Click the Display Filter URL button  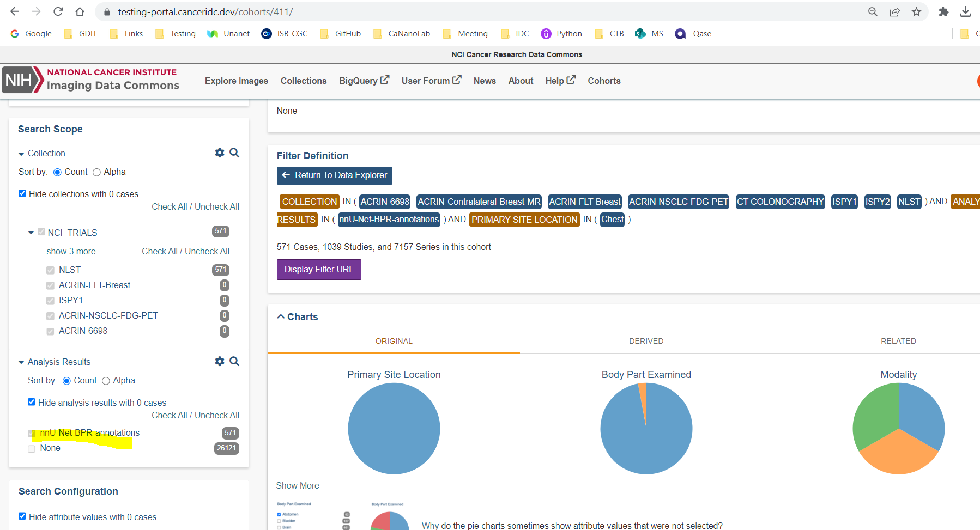tap(319, 269)
